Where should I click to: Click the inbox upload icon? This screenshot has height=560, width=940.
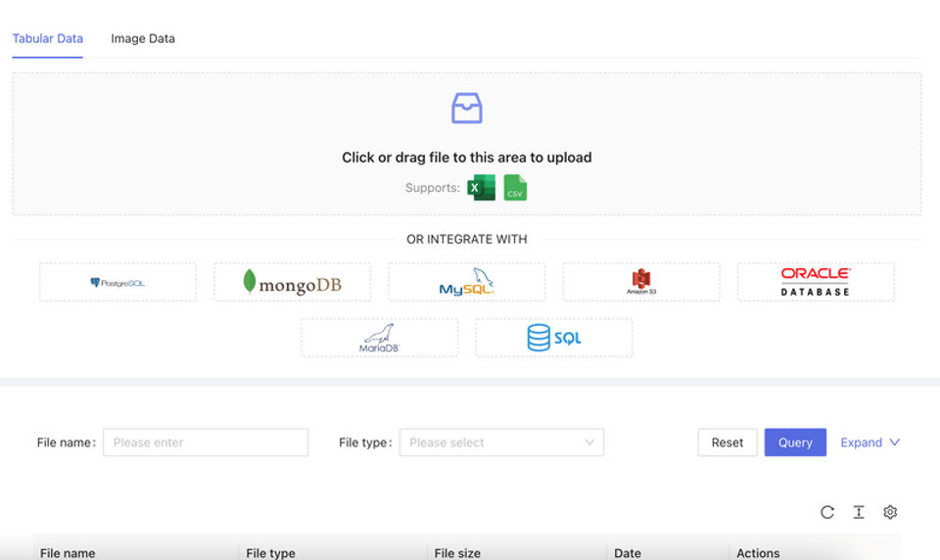pos(466,108)
